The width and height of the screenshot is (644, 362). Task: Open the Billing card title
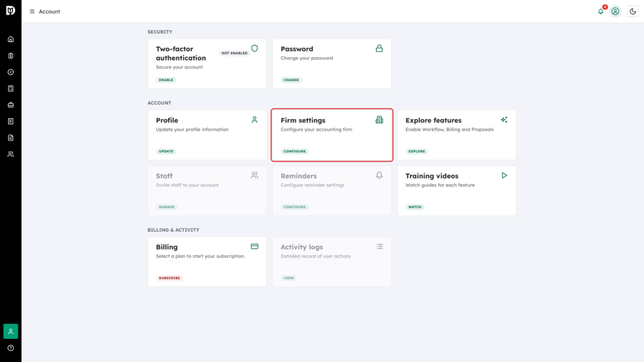(166, 247)
